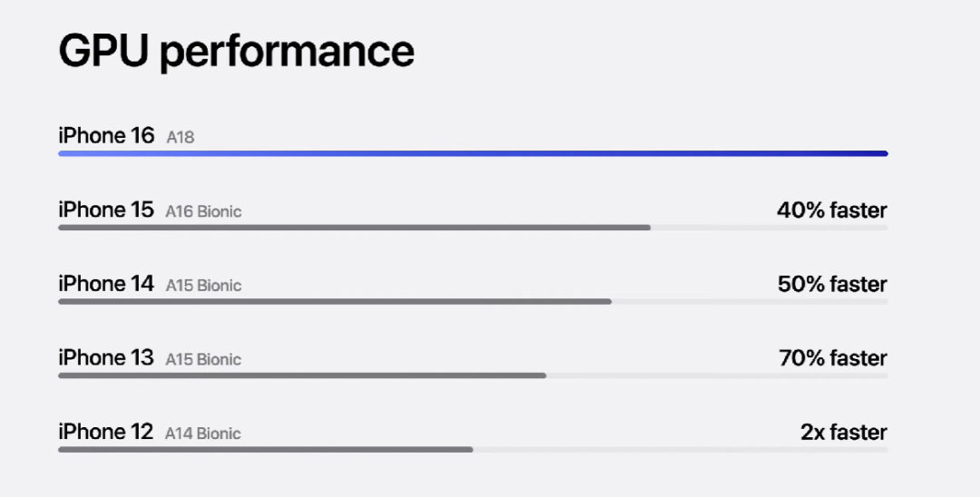Click the 40% faster text
Viewport: 980px width, 497px height.
click(x=832, y=210)
